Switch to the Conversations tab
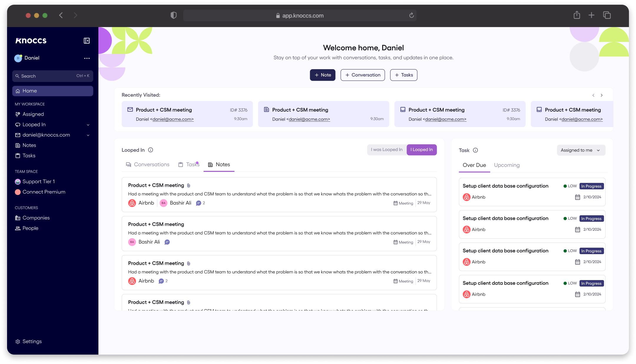Image resolution: width=636 pixels, height=364 pixels. pyautogui.click(x=148, y=165)
